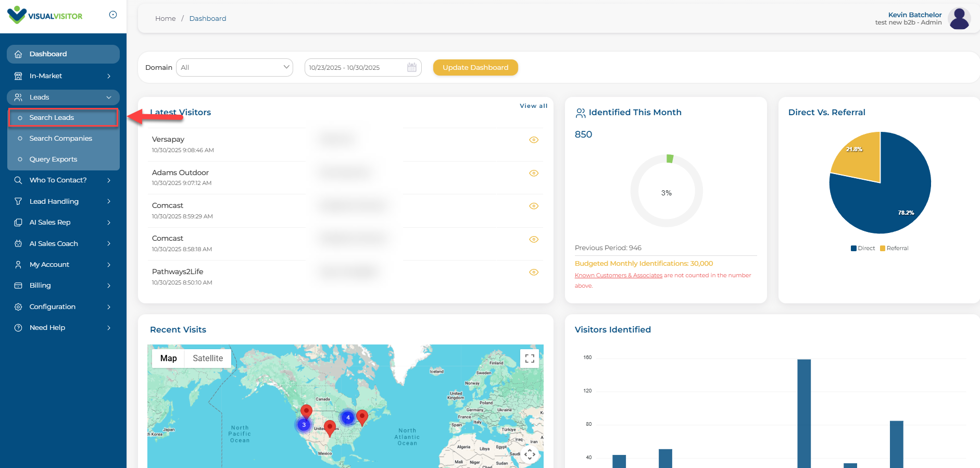Screen dimensions: 980x468
Task: Open Search Companies in sidebar
Action: 61,139
